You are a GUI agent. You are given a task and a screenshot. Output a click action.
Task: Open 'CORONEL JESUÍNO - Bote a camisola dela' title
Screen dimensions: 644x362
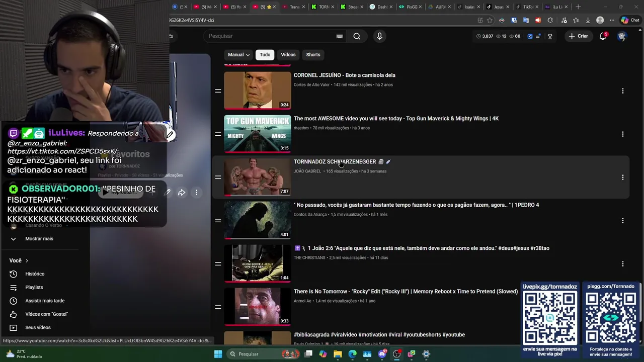coord(345,75)
